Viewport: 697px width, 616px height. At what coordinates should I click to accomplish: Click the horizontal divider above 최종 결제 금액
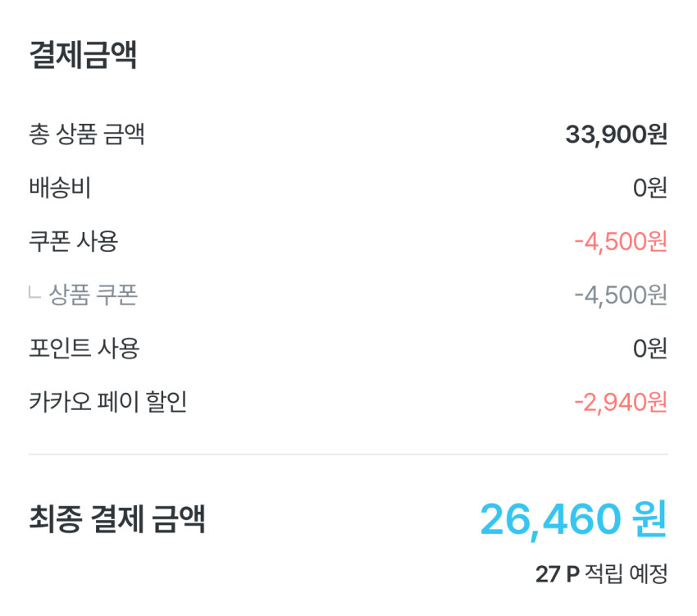(x=348, y=454)
